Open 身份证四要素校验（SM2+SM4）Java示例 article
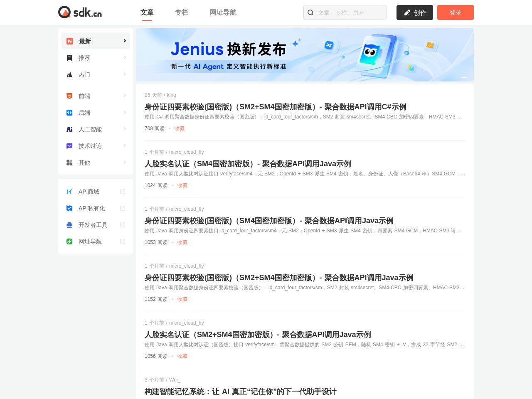Image resolution: width=532 pixels, height=399 pixels. tap(279, 278)
